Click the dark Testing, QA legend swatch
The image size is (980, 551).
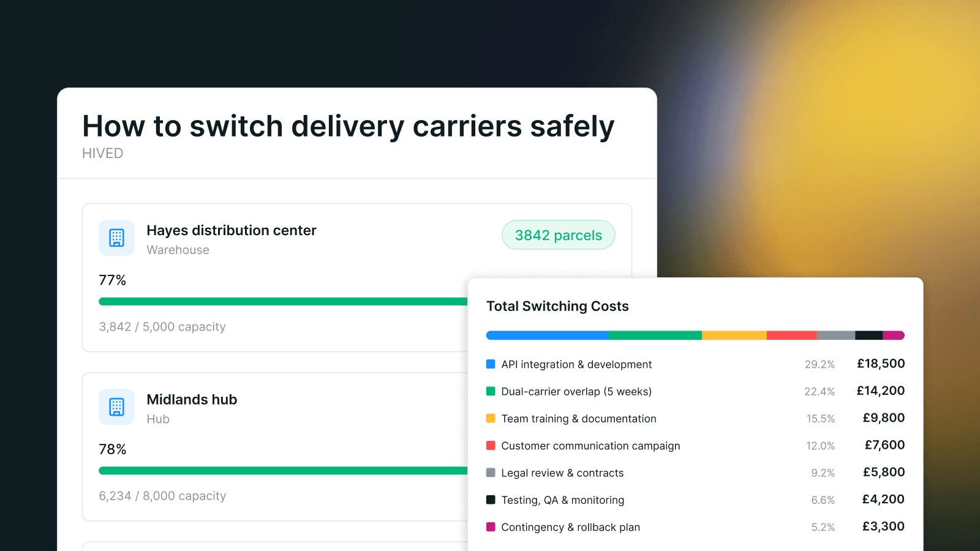[491, 500]
